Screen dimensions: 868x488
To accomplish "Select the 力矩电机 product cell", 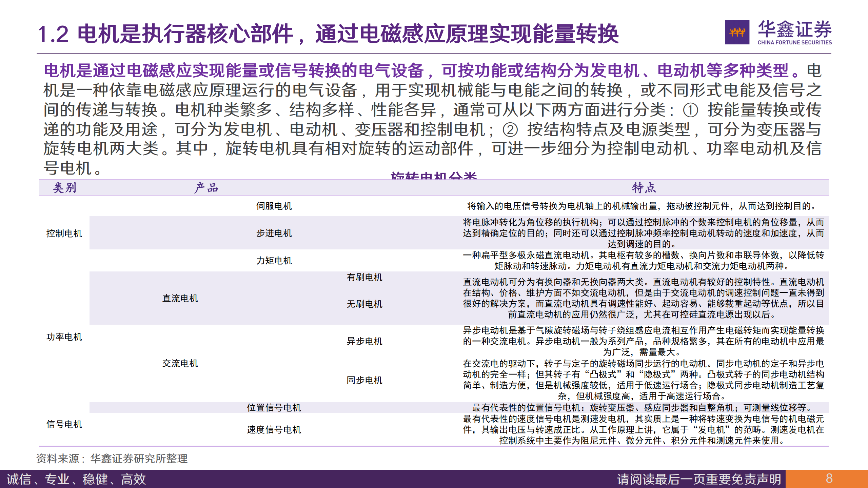I will pyautogui.click(x=274, y=261).
